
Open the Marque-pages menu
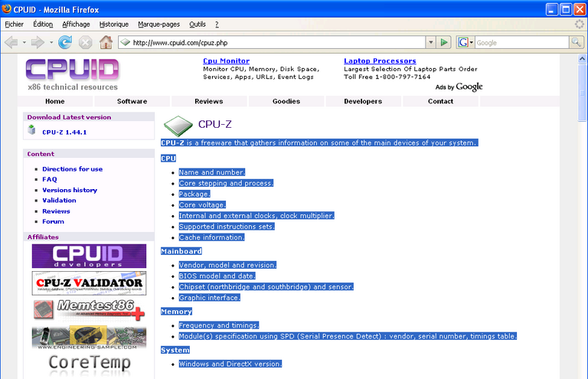click(x=158, y=25)
